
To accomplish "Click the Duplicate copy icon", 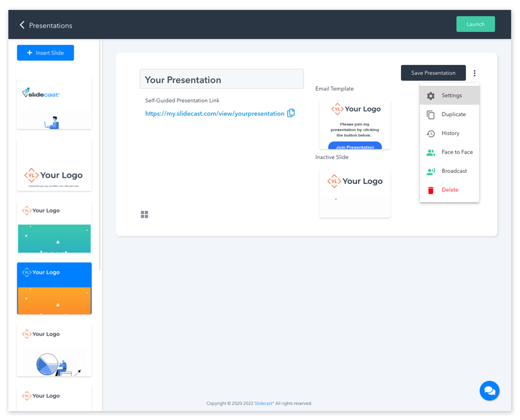I will click(x=431, y=115).
